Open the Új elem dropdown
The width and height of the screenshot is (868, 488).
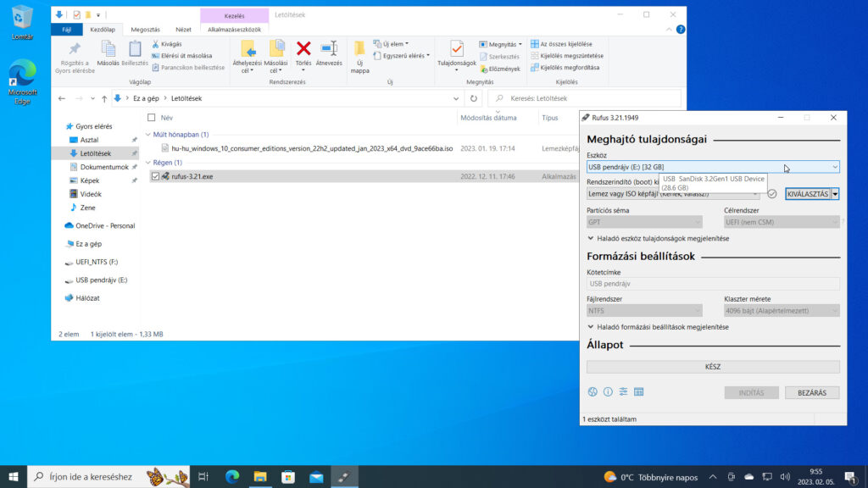click(391, 44)
